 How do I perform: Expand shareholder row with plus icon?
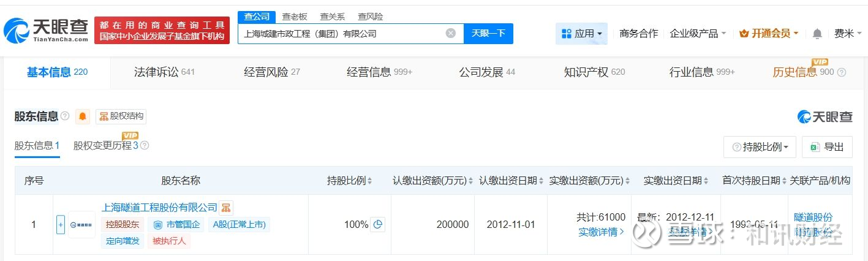pyautogui.click(x=61, y=224)
